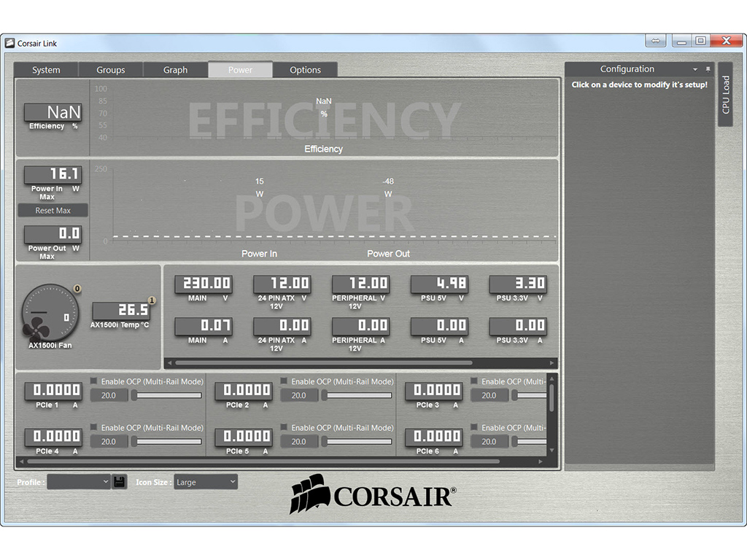This screenshot has height=560, width=747.
Task: Click the PCIe panel horizontal scrollbar
Action: pyautogui.click(x=263, y=461)
